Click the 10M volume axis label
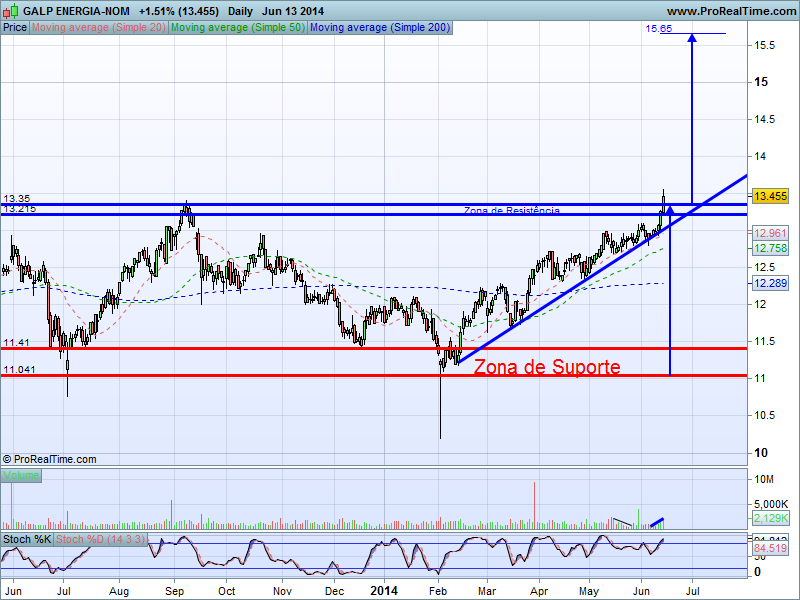800x600 pixels. [x=764, y=479]
